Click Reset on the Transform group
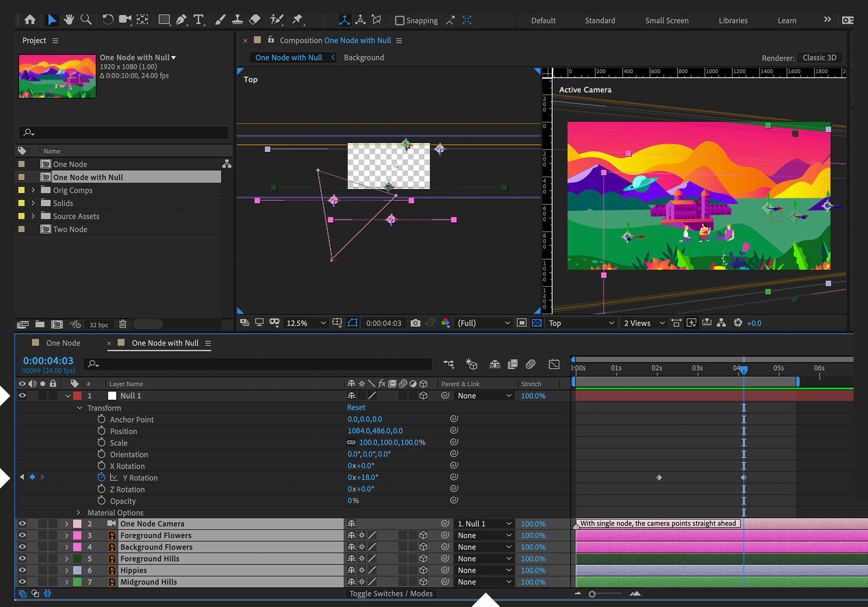The height and width of the screenshot is (607, 868). (x=356, y=407)
